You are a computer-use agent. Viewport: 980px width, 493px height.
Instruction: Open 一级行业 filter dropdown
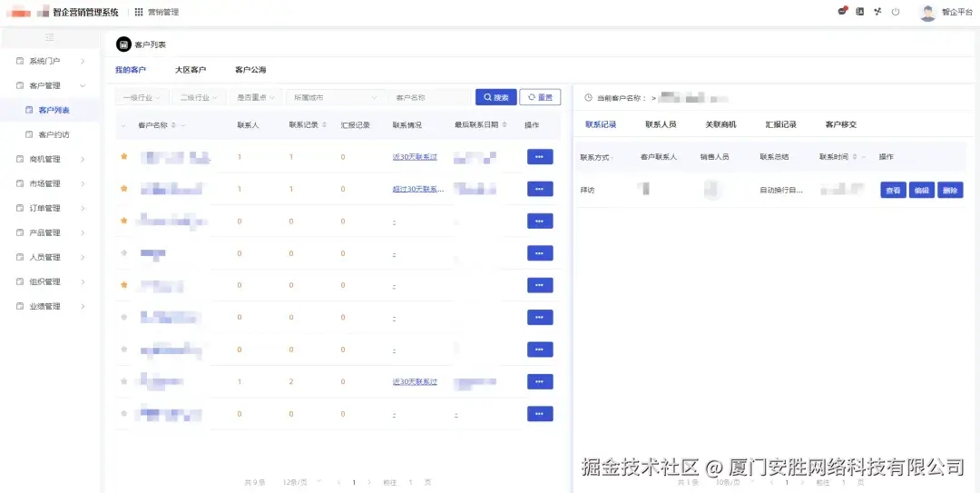142,97
